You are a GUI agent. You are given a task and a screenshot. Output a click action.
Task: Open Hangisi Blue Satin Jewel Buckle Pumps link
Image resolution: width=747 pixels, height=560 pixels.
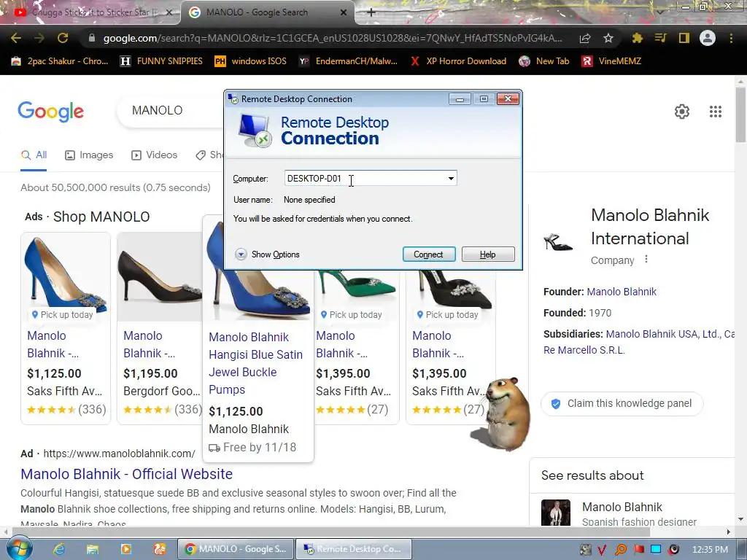point(256,363)
